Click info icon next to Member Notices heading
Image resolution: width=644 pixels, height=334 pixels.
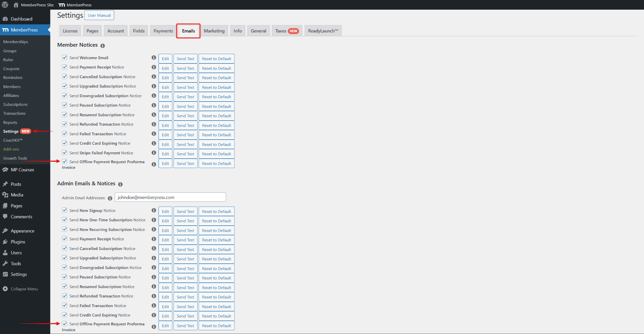click(x=102, y=46)
